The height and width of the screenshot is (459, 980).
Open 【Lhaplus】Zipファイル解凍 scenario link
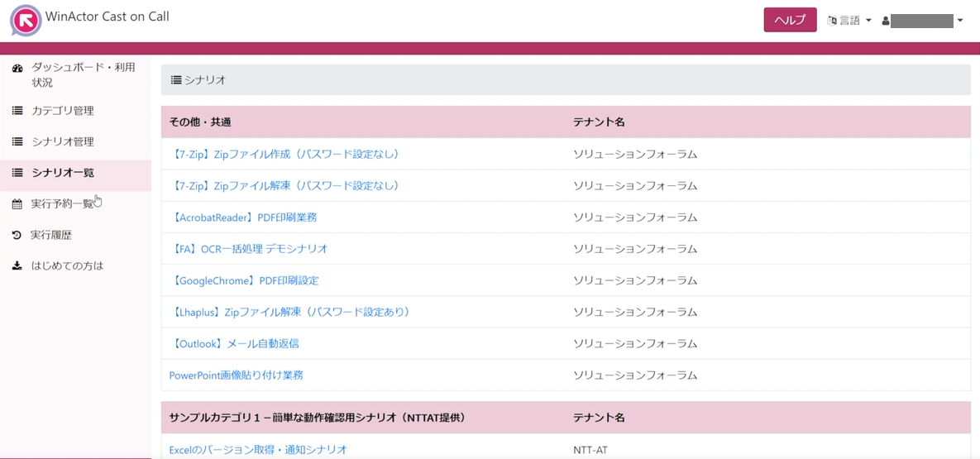pos(289,312)
